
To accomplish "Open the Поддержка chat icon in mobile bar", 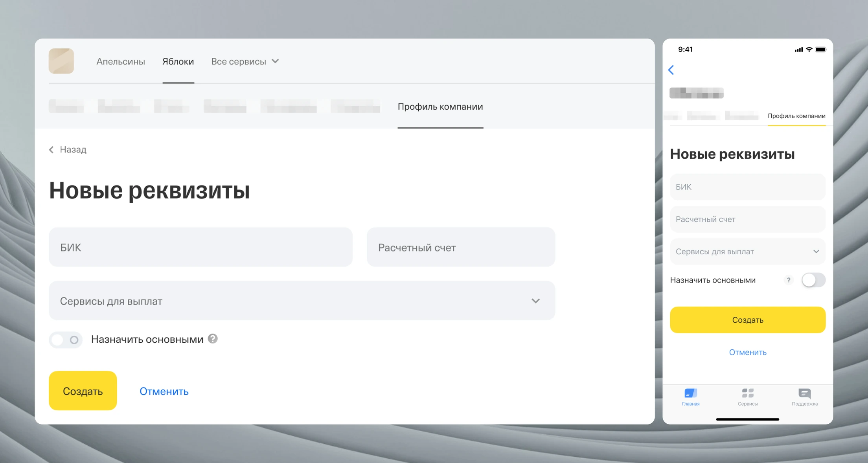I will [x=805, y=393].
